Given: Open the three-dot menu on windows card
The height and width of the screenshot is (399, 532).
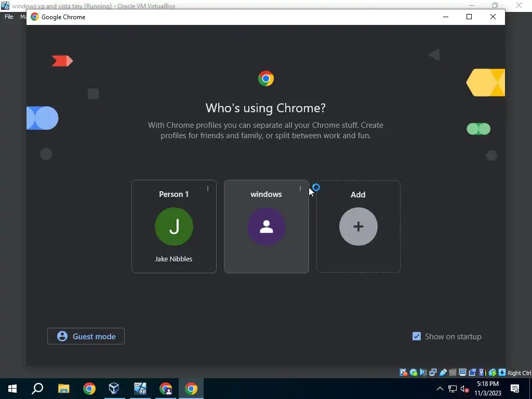Looking at the screenshot, I should pyautogui.click(x=300, y=188).
